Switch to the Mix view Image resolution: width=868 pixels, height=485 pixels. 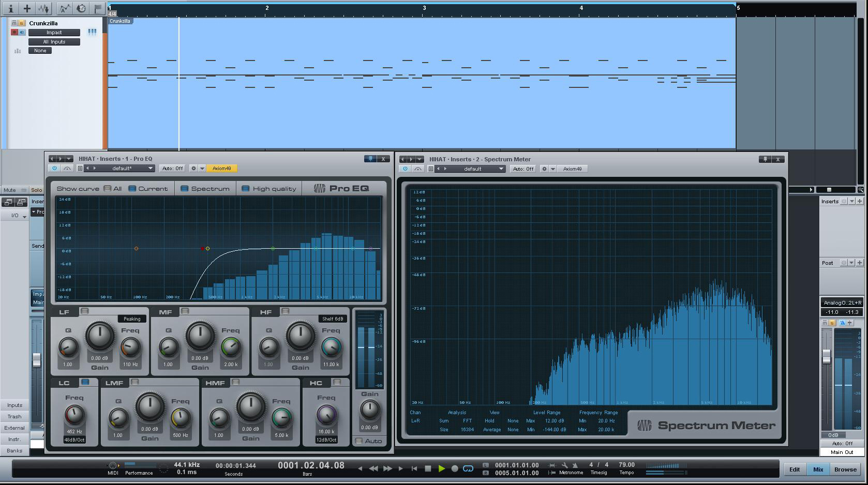(818, 469)
